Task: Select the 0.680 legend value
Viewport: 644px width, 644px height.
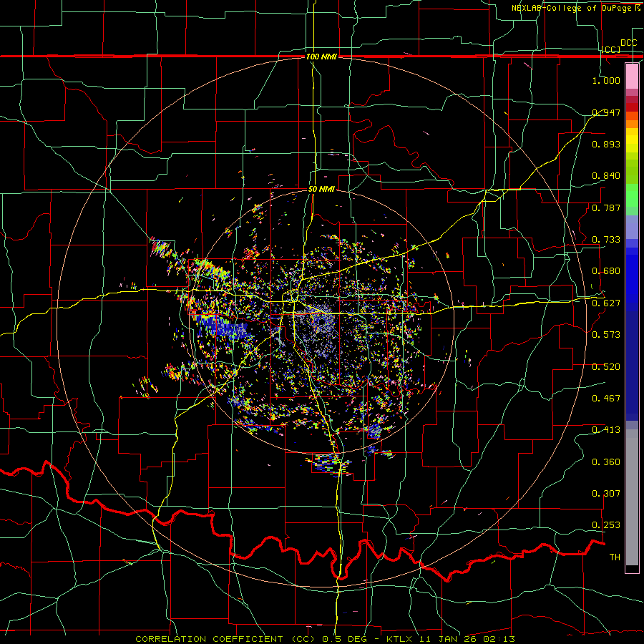Action: coord(606,271)
